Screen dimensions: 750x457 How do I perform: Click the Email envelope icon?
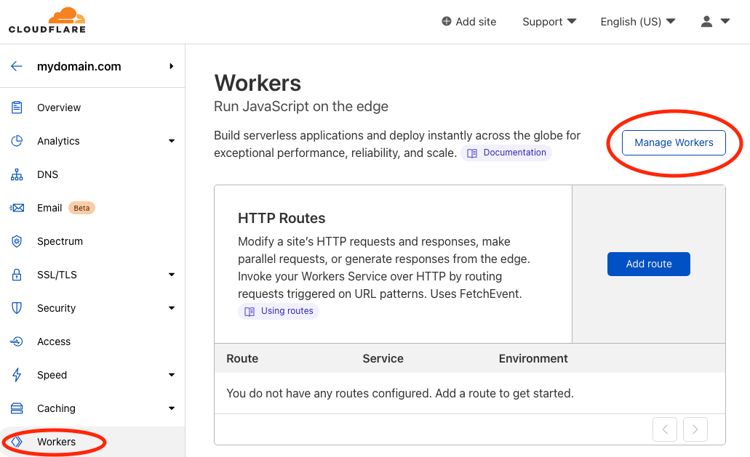coord(17,208)
